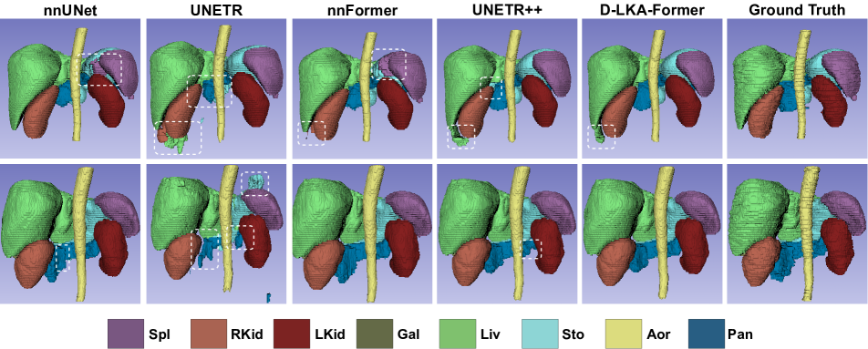Open the top-row Ground Truth rendering
The width and height of the screenshot is (868, 349).
(x=797, y=88)
